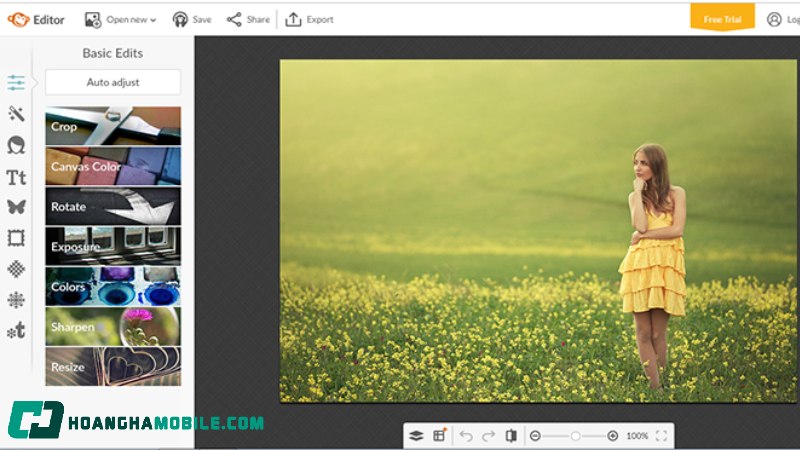Start the Free Trial

(722, 17)
